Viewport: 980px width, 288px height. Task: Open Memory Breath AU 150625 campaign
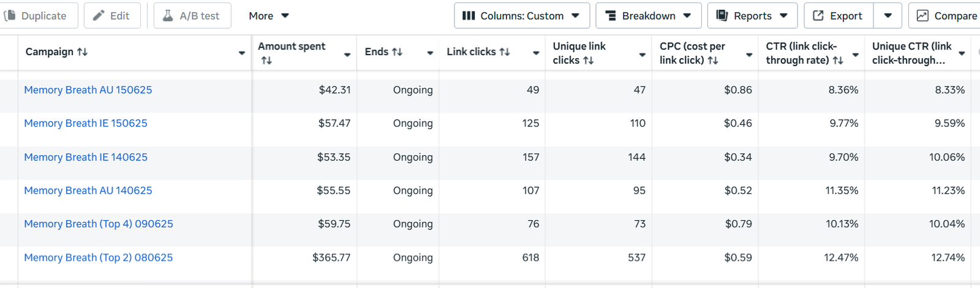tap(88, 90)
